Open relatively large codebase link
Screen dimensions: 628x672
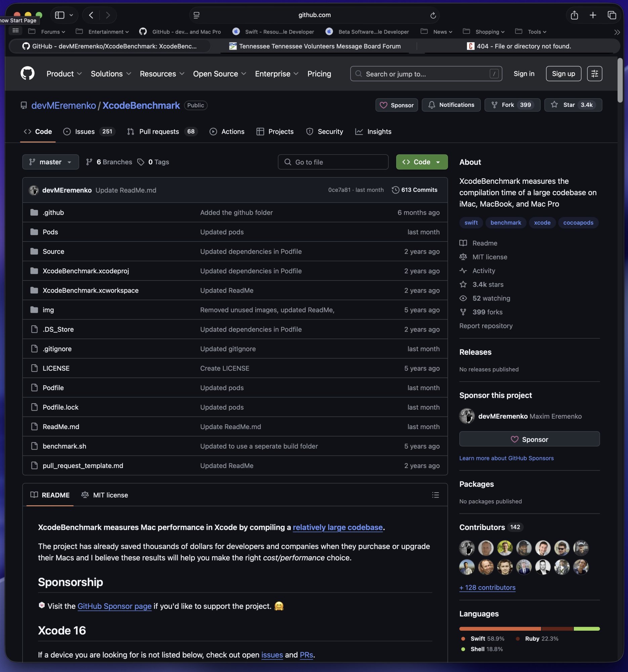click(x=337, y=527)
